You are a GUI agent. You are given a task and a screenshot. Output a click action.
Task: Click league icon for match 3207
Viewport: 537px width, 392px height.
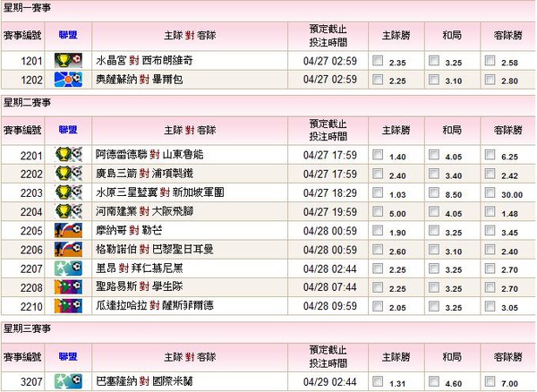coord(68,381)
